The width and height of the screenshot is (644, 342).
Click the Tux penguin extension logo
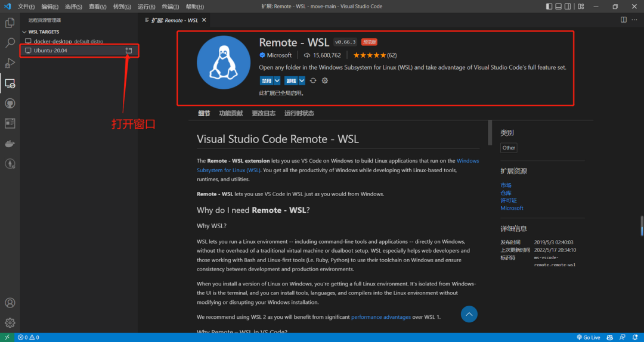click(224, 63)
